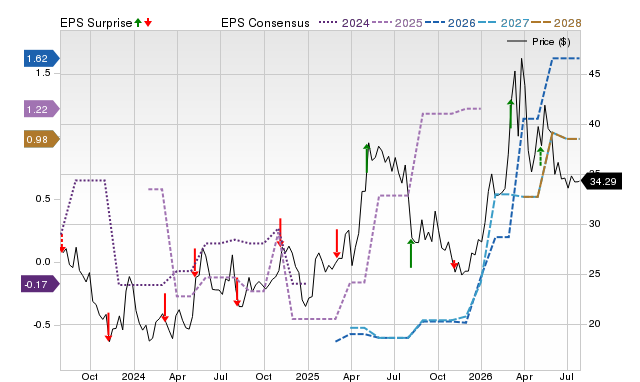Image resolution: width=640 pixels, height=382 pixels.
Task: Click the 25 right price axis label
Action: [594, 273]
